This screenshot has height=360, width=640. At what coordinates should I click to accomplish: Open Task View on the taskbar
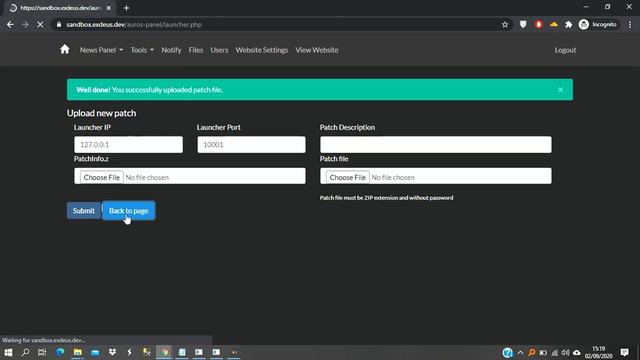point(42,352)
